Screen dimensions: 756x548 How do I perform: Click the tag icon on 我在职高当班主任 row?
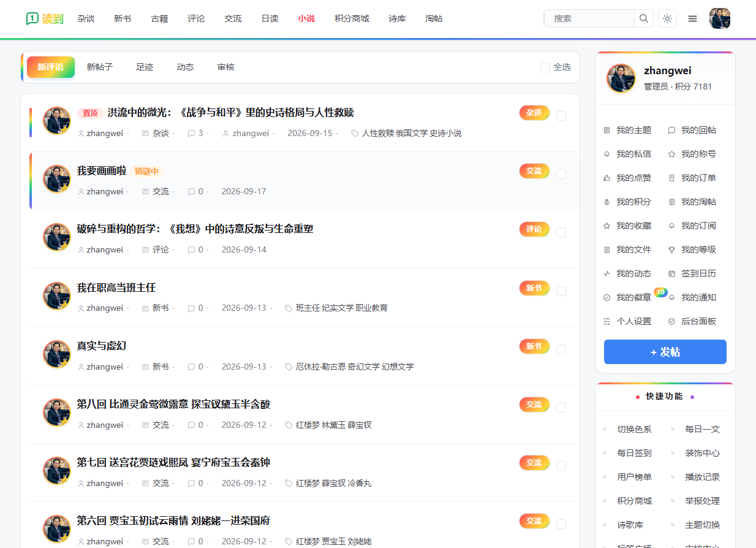(289, 308)
